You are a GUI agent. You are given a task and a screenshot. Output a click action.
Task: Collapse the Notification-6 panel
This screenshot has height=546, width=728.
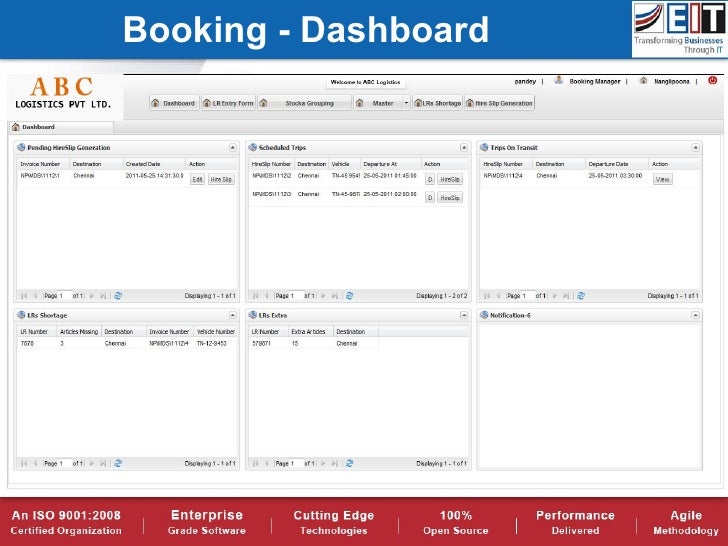tap(695, 315)
